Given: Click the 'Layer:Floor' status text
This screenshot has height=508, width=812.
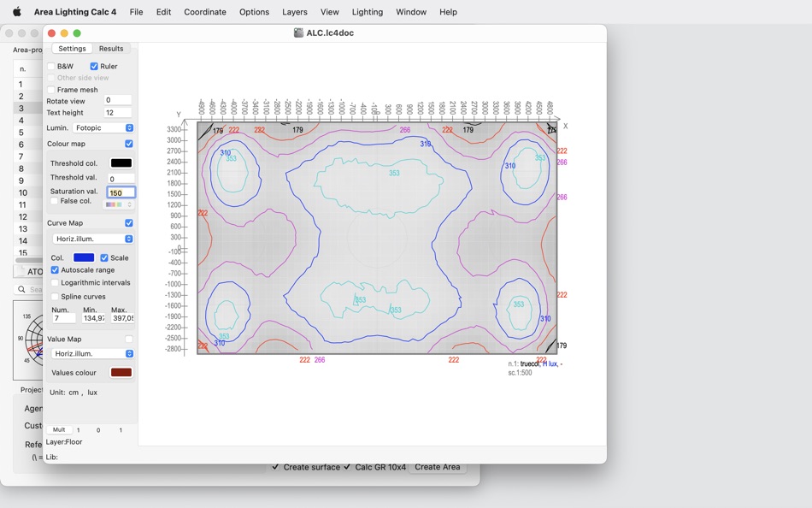Looking at the screenshot, I should click(x=64, y=442).
